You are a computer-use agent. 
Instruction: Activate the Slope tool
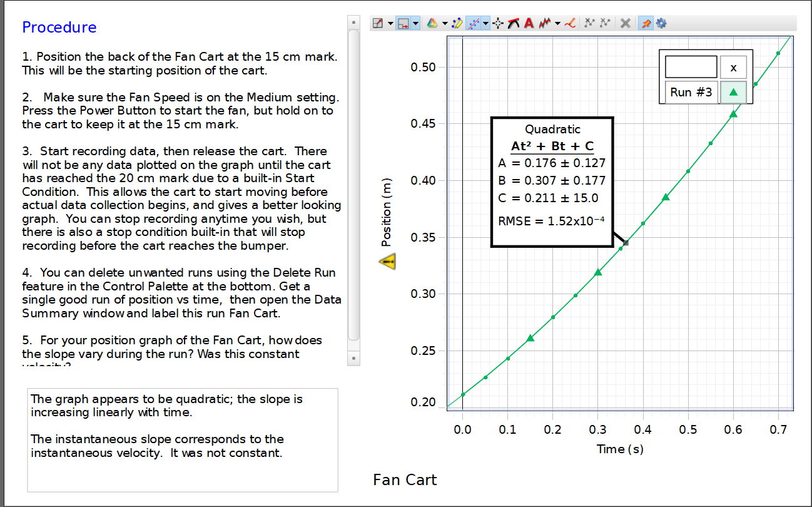click(x=513, y=23)
